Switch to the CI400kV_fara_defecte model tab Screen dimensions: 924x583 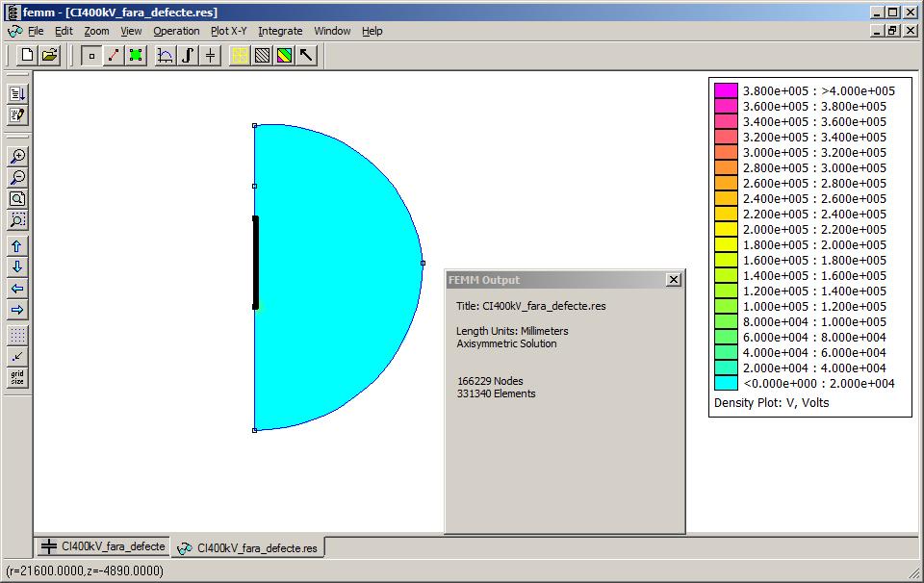pyautogui.click(x=103, y=546)
